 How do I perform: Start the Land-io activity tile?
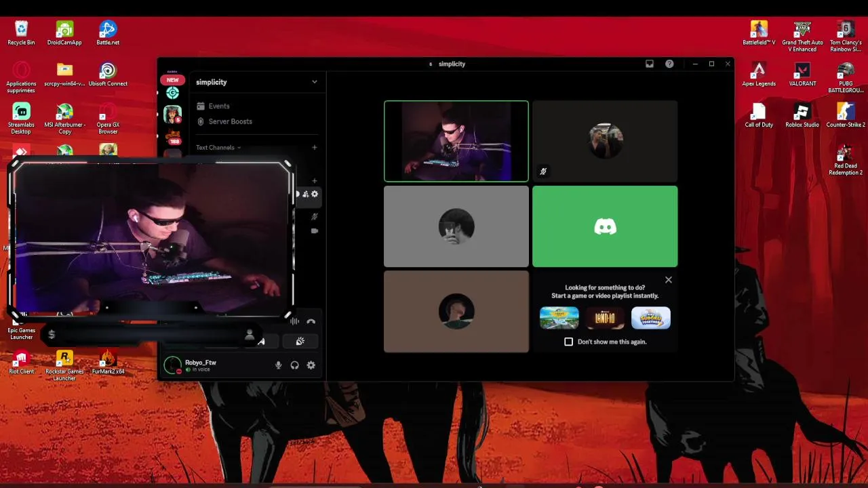605,318
